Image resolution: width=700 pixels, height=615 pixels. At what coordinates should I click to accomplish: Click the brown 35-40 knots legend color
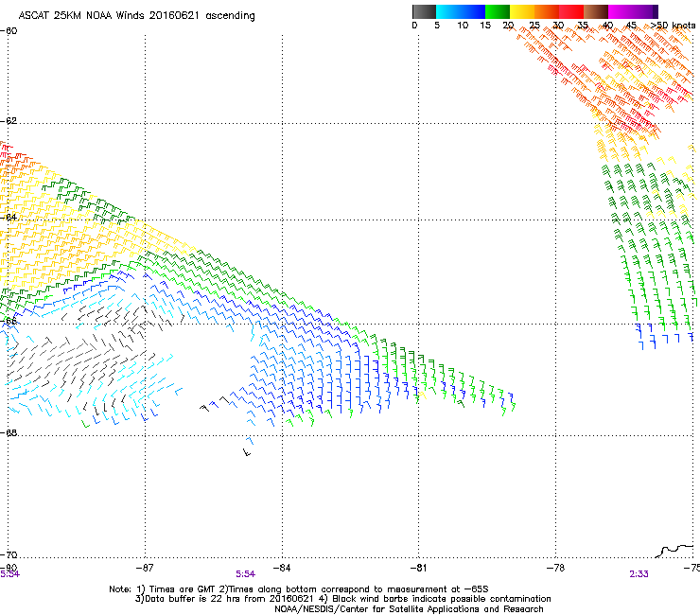tap(595, 11)
